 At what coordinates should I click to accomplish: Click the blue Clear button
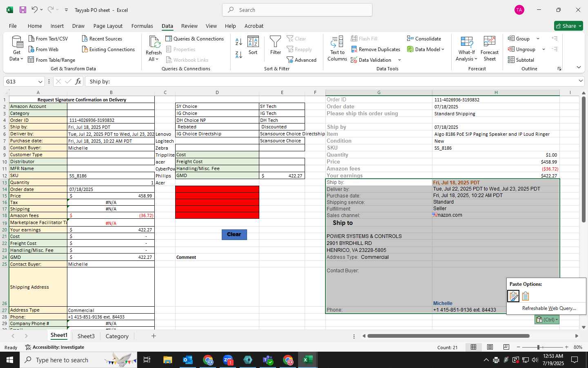[234, 234]
